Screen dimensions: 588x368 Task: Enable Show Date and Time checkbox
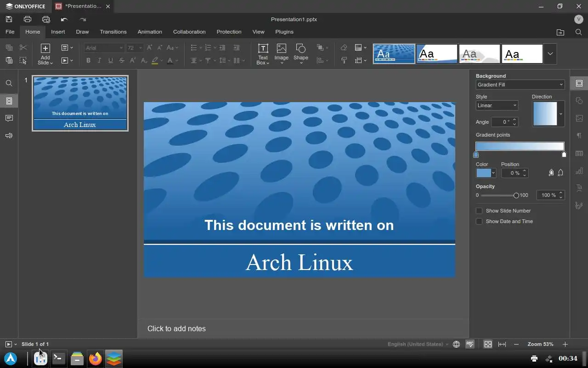pyautogui.click(x=479, y=221)
